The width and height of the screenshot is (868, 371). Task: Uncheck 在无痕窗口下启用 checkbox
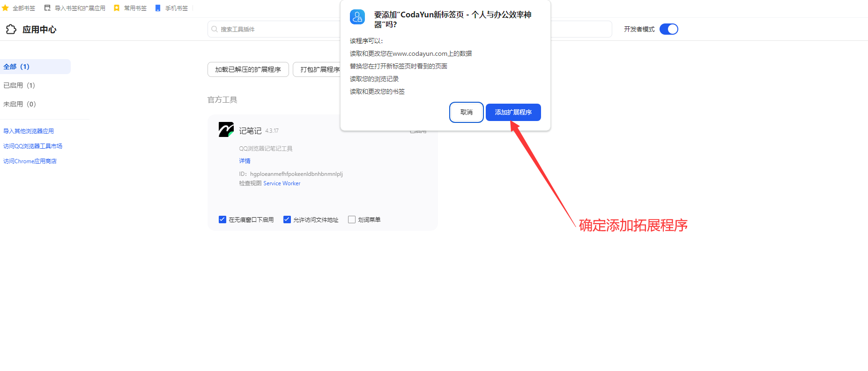click(x=223, y=220)
